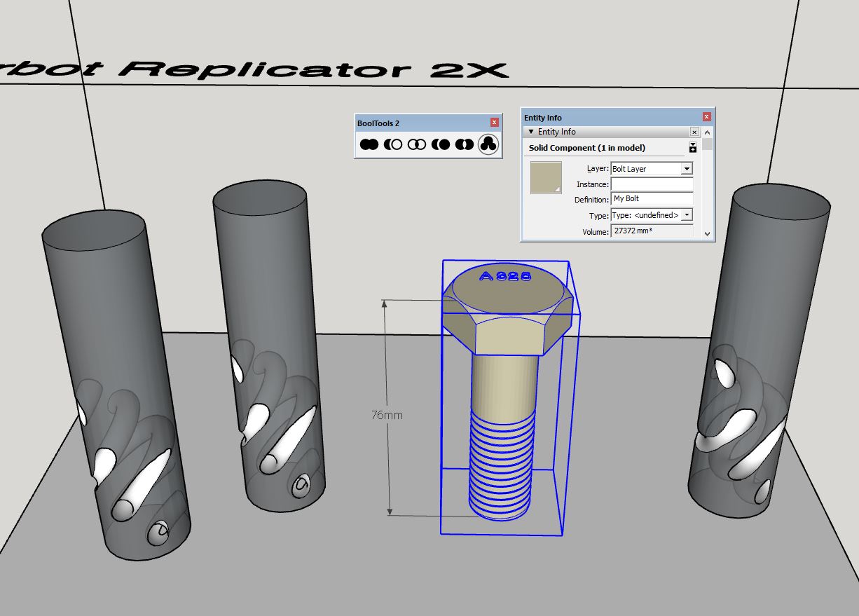Open the Layer dropdown showing Bolt Layer
This screenshot has height=616, width=859.
click(x=686, y=169)
